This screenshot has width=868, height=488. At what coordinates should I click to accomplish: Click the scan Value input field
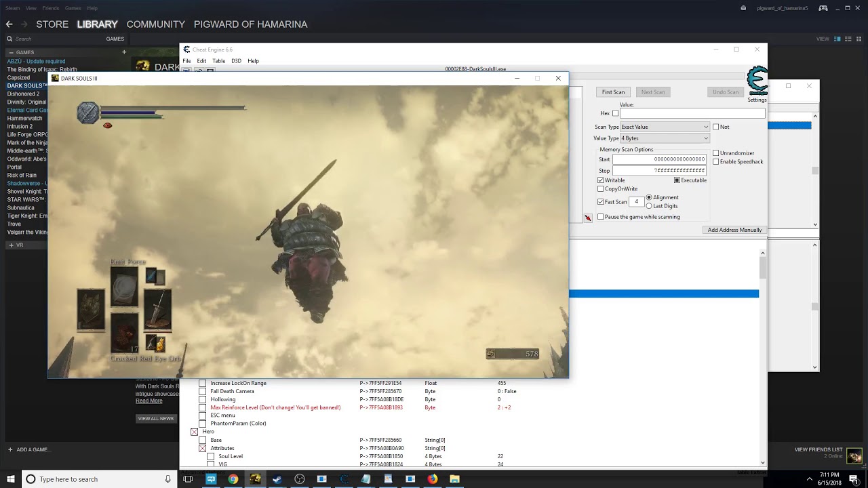692,113
